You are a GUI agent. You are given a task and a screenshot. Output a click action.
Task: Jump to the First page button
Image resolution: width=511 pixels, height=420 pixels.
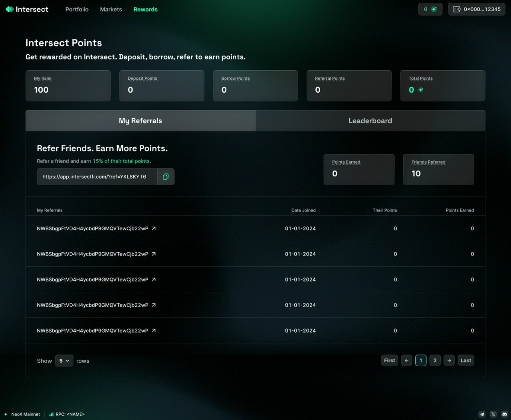coord(389,361)
